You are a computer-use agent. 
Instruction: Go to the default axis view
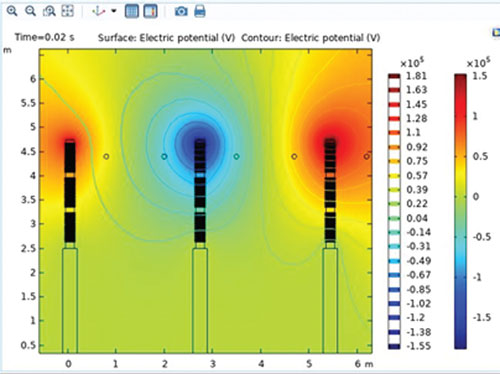tap(99, 11)
